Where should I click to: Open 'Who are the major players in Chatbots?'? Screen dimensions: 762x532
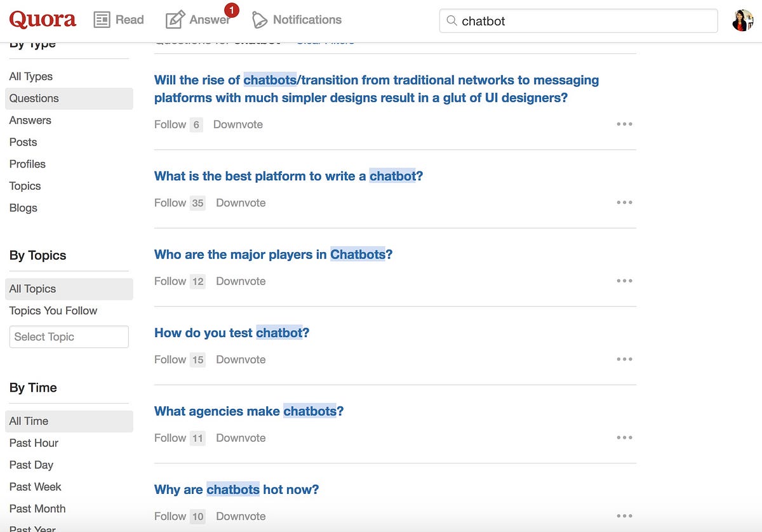coord(274,255)
